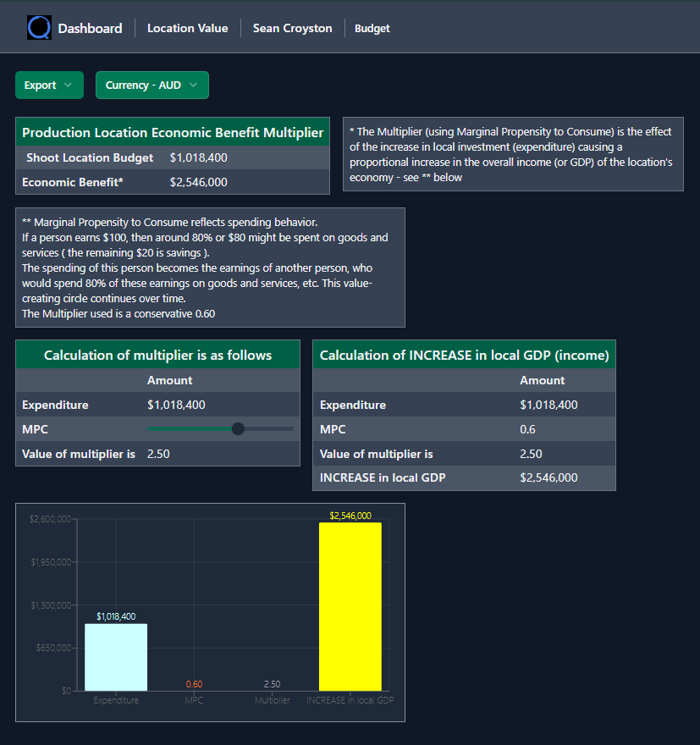
Task: Click the light blue Expenditure bar
Action: click(x=116, y=656)
